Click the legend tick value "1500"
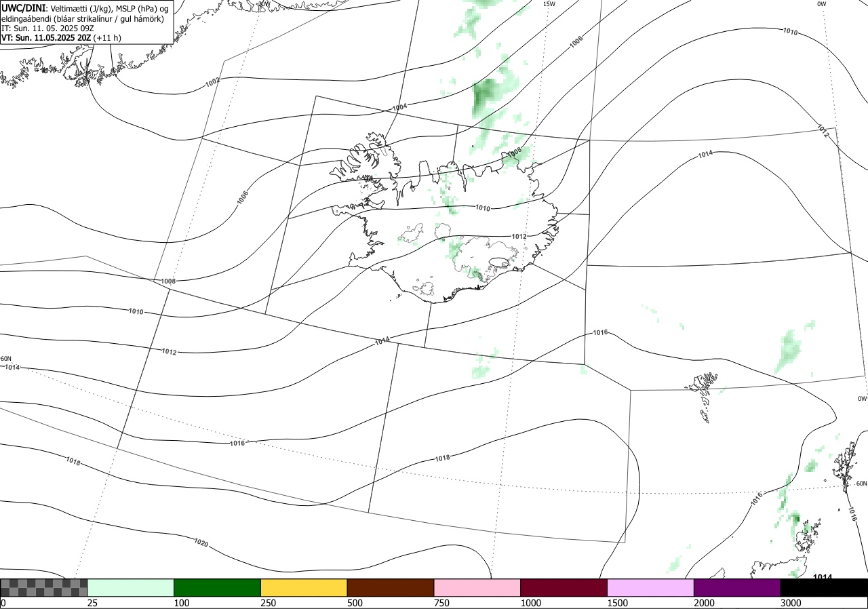Image resolution: width=868 pixels, height=609 pixels. pos(617,603)
